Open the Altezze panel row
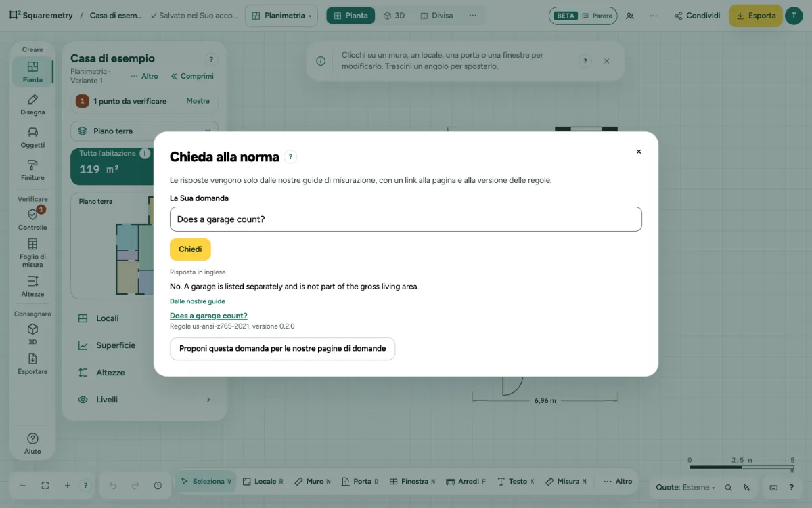 point(144,373)
